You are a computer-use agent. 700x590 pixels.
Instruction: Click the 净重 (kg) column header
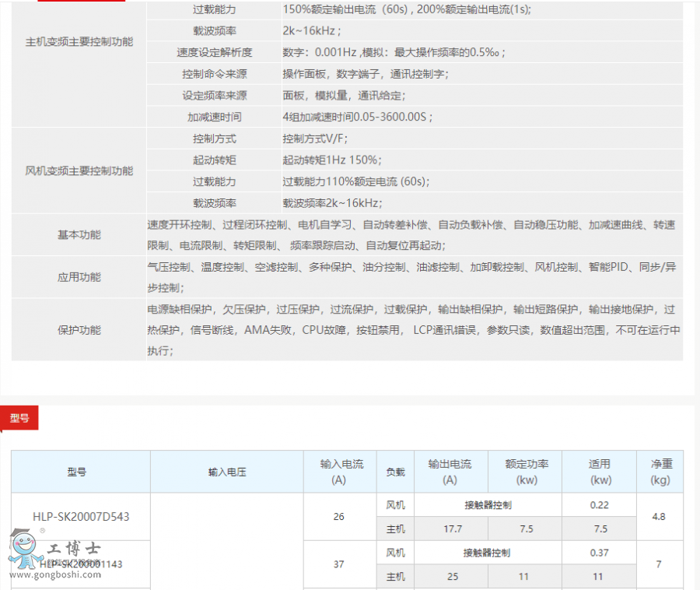(x=661, y=472)
